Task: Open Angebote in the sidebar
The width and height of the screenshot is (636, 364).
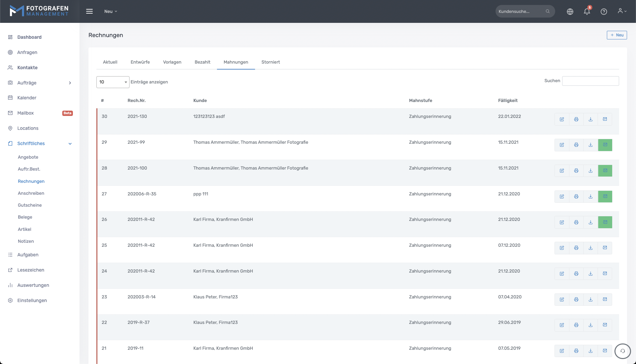Action: click(28, 157)
